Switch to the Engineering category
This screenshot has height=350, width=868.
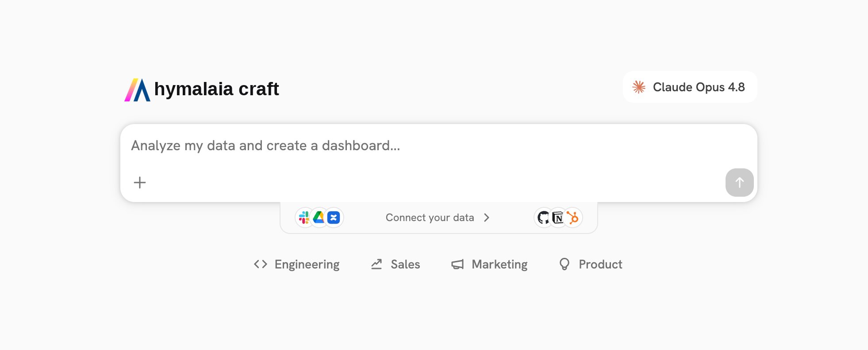pyautogui.click(x=296, y=264)
